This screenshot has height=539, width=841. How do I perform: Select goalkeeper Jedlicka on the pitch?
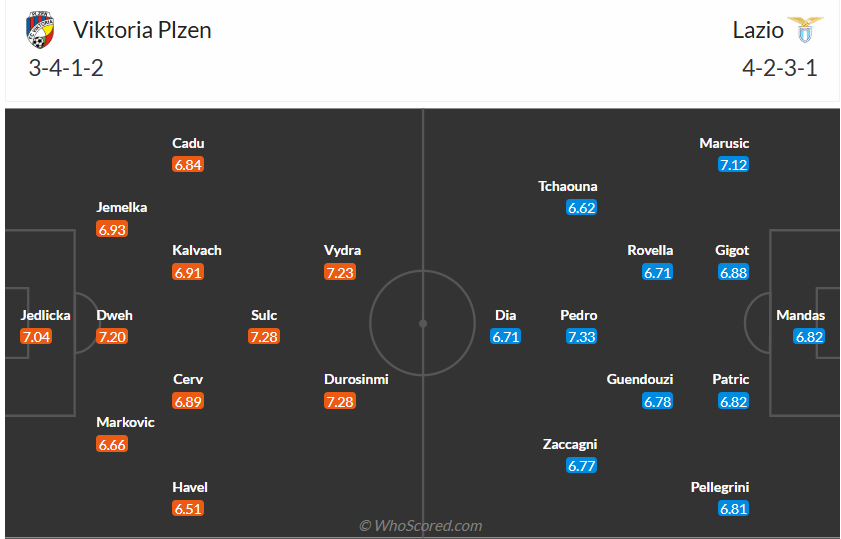[45, 315]
